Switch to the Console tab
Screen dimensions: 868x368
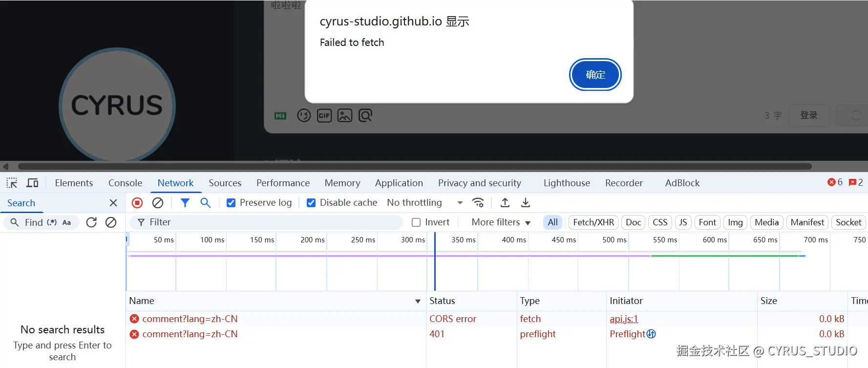pyautogui.click(x=125, y=183)
